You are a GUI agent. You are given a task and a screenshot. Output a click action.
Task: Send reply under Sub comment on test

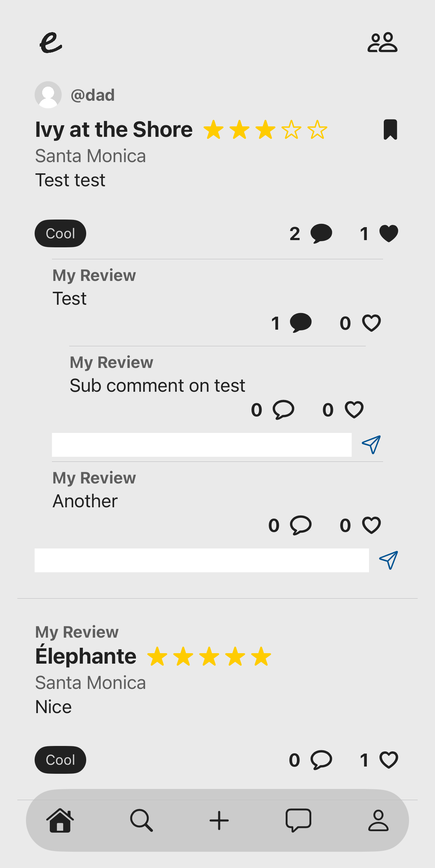(371, 444)
